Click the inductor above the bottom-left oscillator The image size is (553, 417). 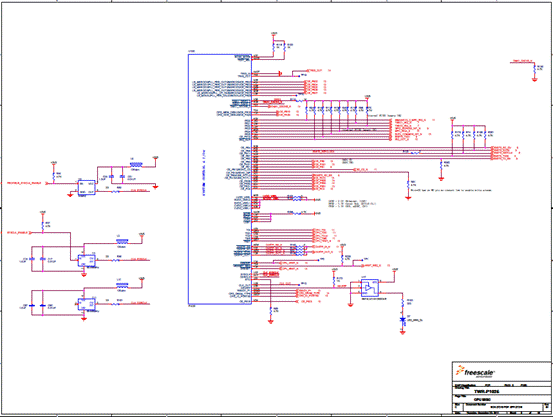pyautogui.click(x=122, y=285)
